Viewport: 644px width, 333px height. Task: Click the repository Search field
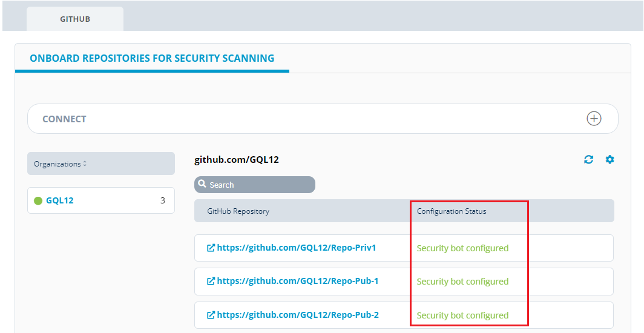pyautogui.click(x=255, y=185)
